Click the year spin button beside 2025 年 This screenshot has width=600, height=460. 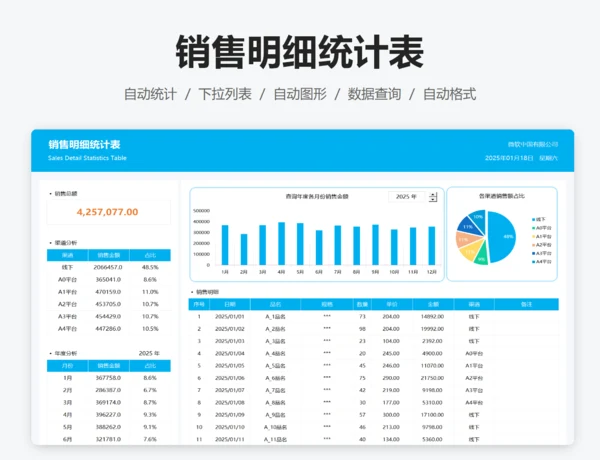tap(433, 197)
